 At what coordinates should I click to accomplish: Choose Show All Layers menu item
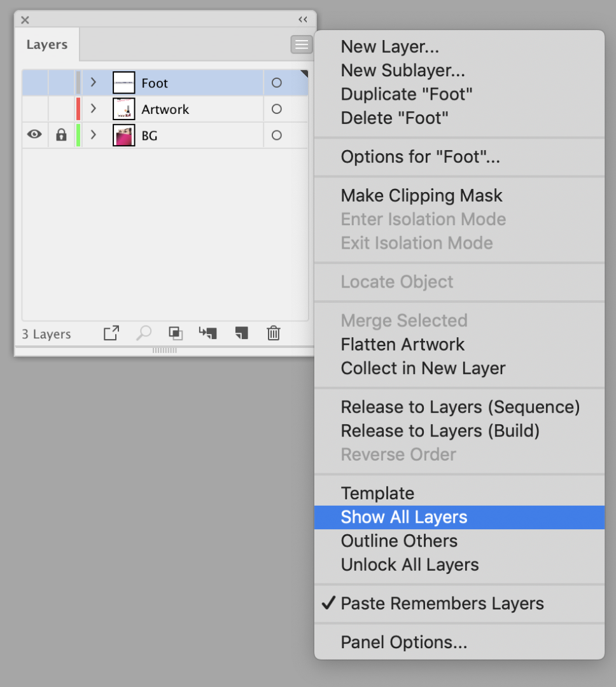pyautogui.click(x=404, y=517)
